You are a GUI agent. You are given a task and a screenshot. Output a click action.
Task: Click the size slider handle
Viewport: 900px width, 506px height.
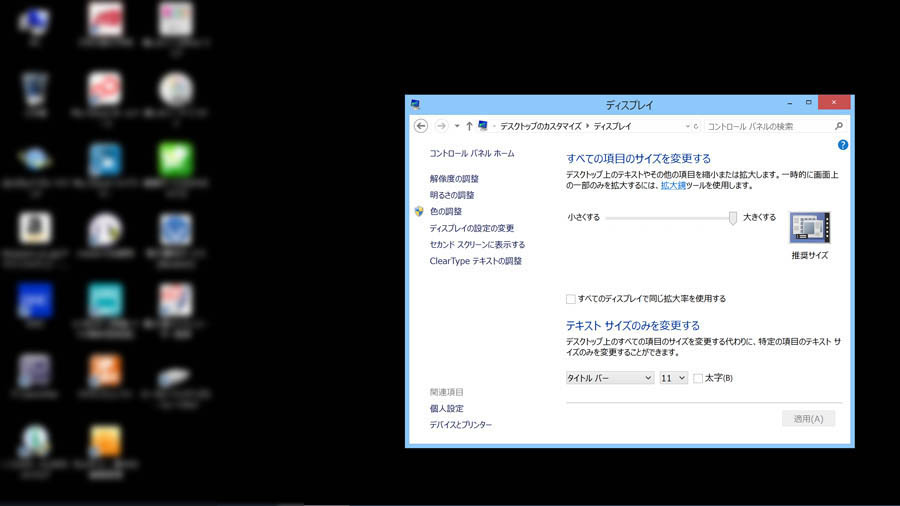733,217
